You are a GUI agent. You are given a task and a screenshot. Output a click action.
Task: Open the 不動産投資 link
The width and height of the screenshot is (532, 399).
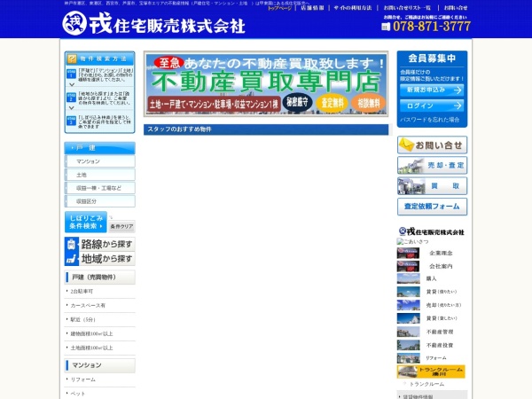pyautogui.click(x=440, y=345)
